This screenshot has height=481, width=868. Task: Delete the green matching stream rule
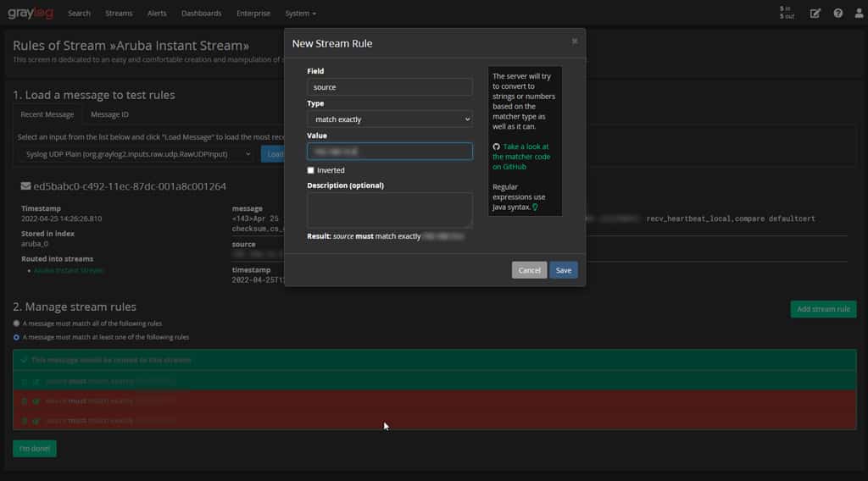click(24, 381)
